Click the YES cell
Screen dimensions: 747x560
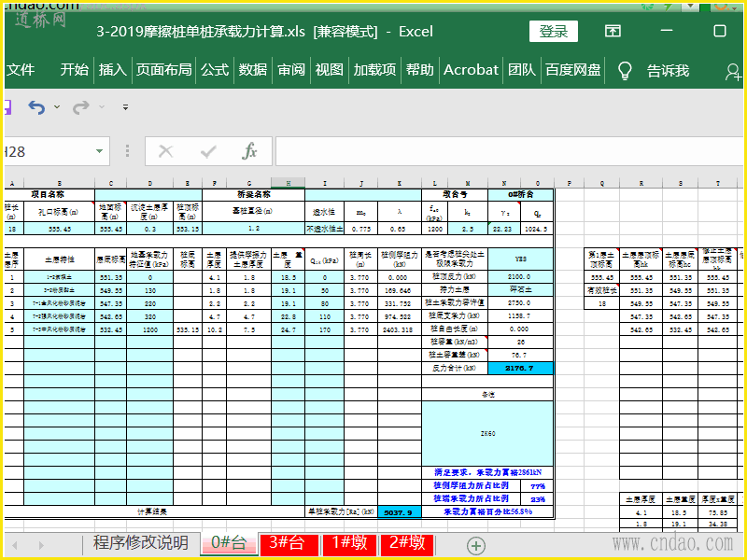(x=520, y=259)
